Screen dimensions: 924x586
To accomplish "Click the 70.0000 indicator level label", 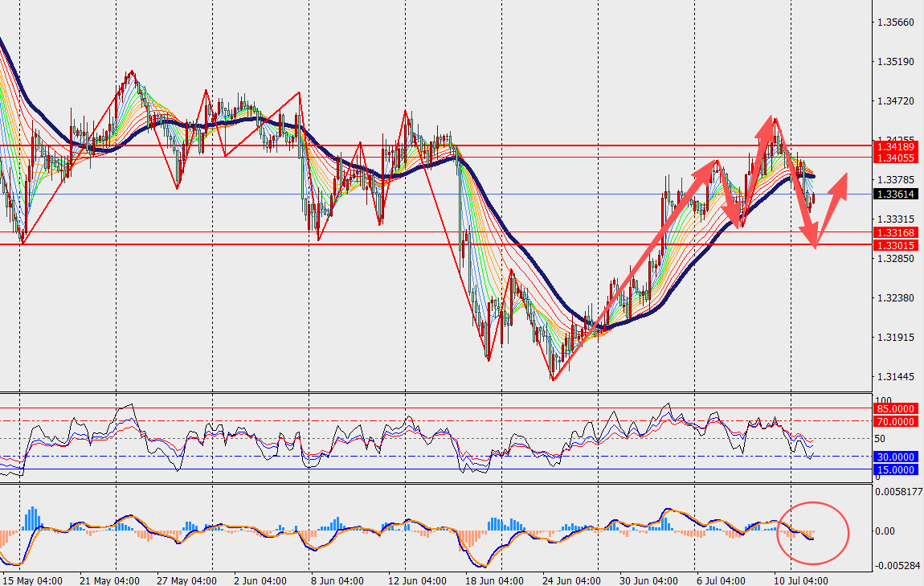I will point(895,421).
